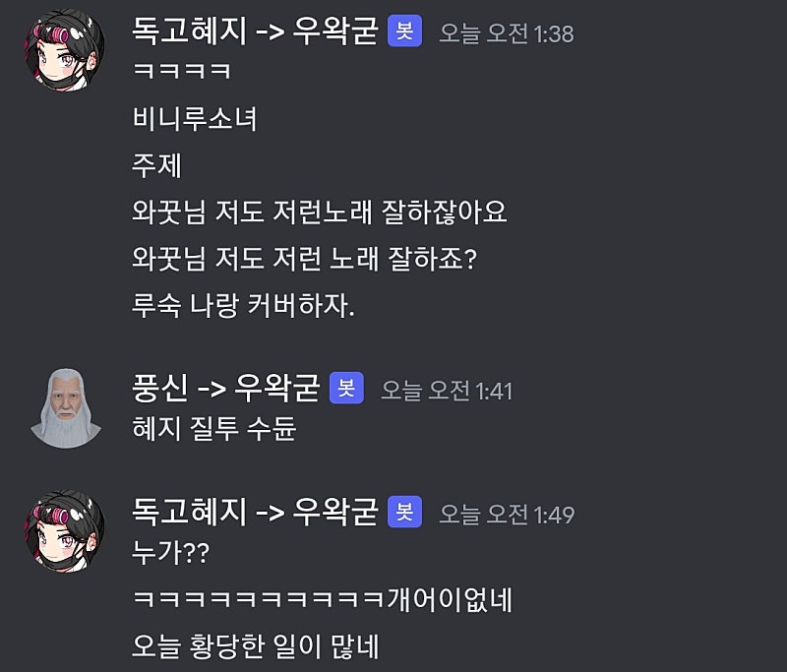Open 독고혜지's avatar in the 1:49 message
This screenshot has height=672, width=787.
click(x=65, y=531)
